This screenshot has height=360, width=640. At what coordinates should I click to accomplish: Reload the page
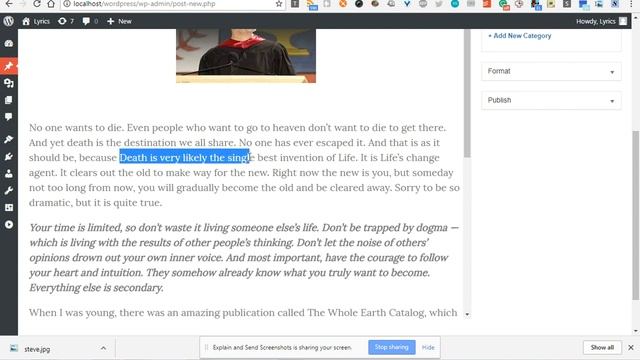pos(37,4)
